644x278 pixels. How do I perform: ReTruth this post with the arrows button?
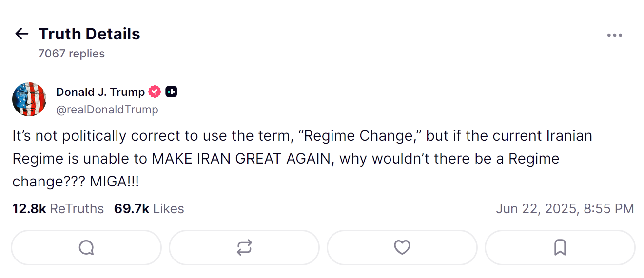click(x=244, y=247)
